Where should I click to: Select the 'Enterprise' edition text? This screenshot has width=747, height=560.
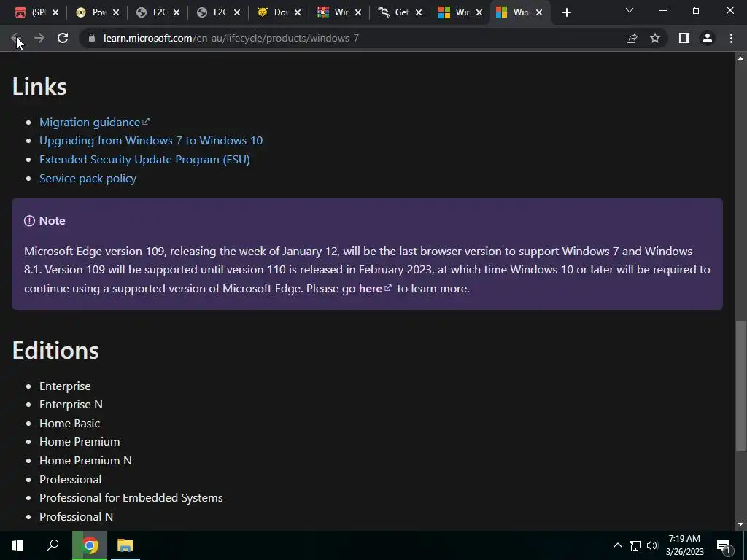tap(65, 386)
